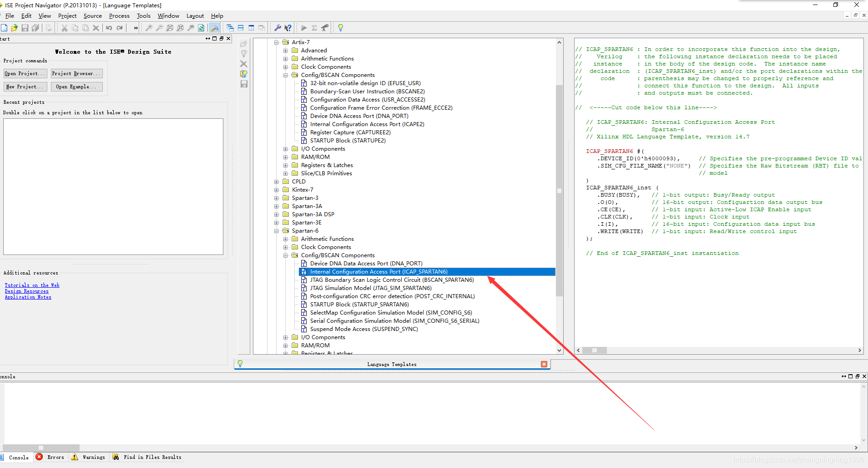Click the Print toolbar icon
Image resolution: width=868 pixels, height=468 pixels.
coord(49,28)
